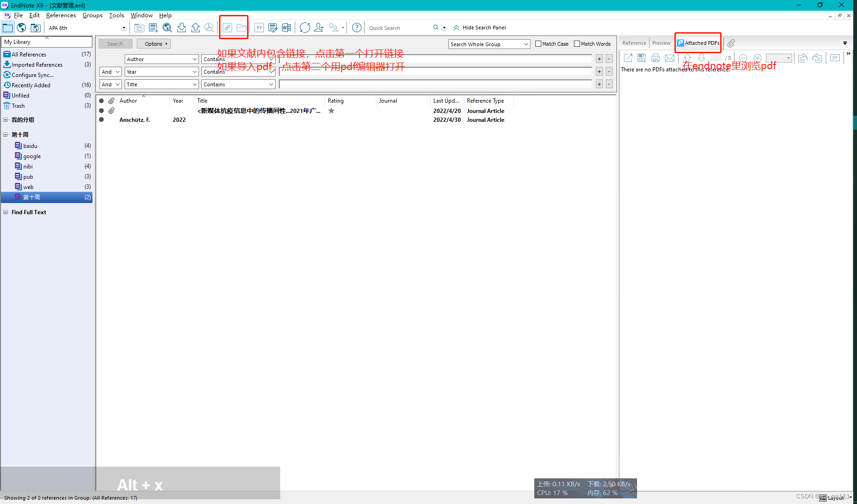Click Attach File paperclip icon in tab bar
The width and height of the screenshot is (857, 504).
click(x=731, y=43)
